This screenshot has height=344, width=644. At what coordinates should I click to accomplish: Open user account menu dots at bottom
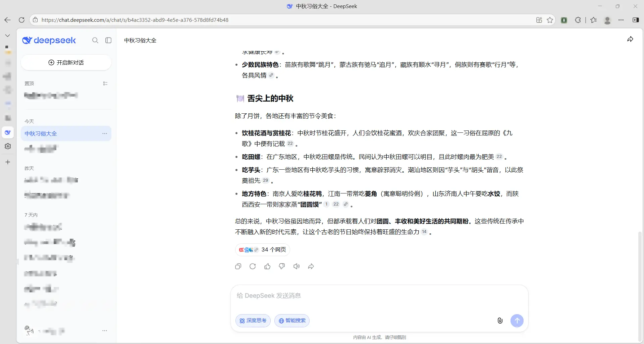pyautogui.click(x=105, y=331)
